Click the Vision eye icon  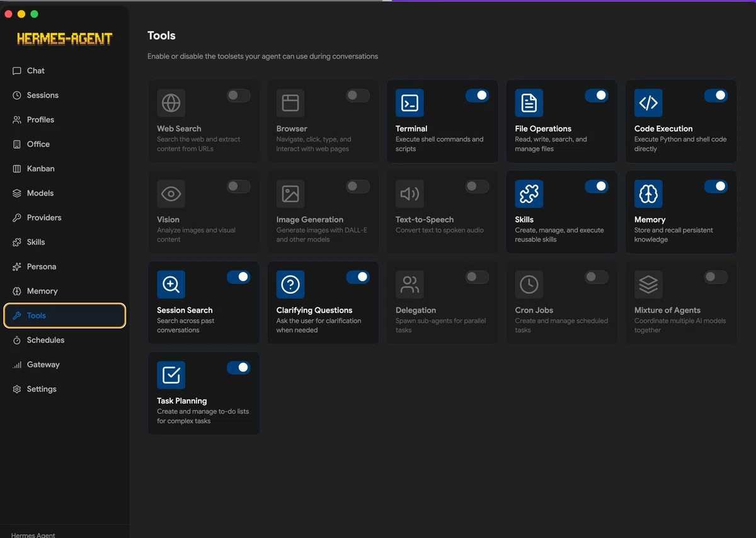[171, 194]
